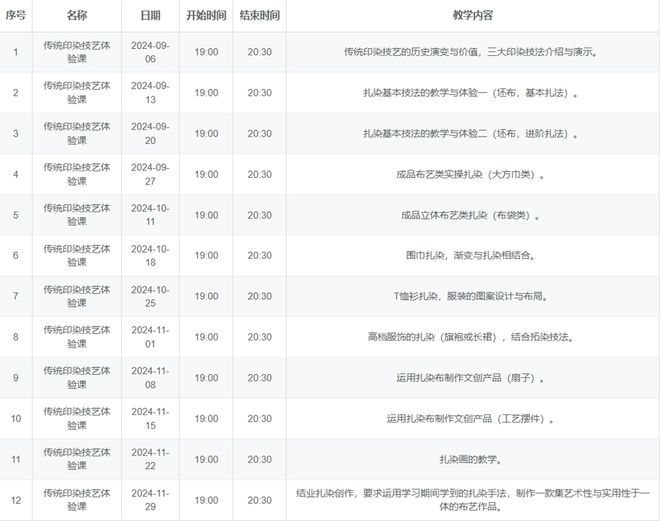Click the 名称 column header
This screenshot has height=521, width=660.
tap(77, 17)
